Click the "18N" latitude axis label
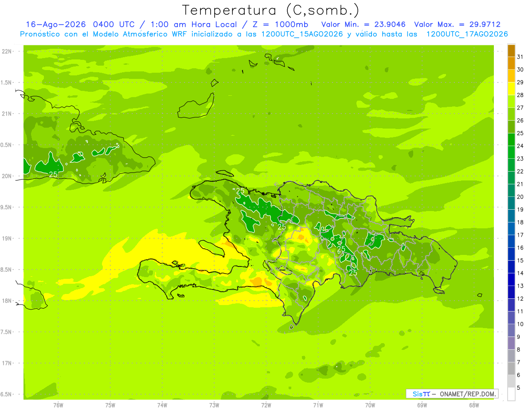The width and height of the screenshot is (532, 411). (7, 301)
